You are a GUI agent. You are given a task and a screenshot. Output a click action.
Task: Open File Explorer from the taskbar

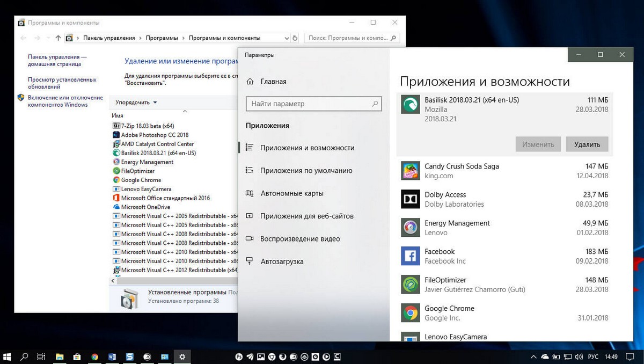click(x=60, y=356)
